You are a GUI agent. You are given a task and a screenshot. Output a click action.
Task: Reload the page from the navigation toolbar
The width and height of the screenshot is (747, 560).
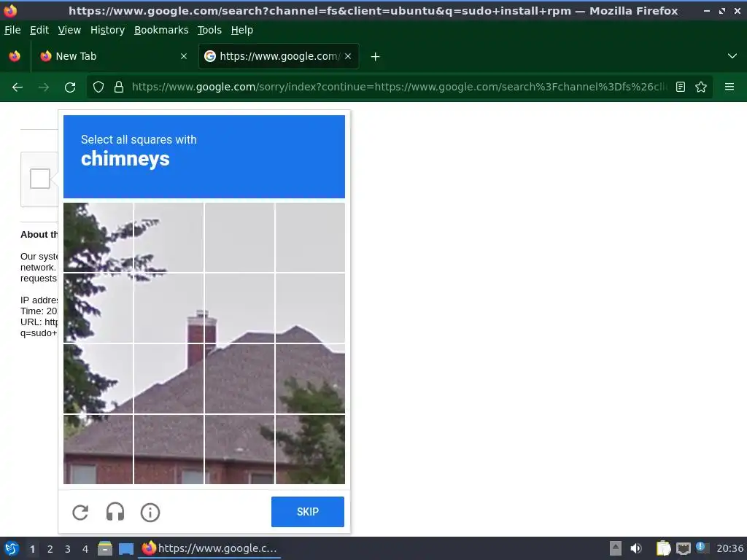[70, 87]
